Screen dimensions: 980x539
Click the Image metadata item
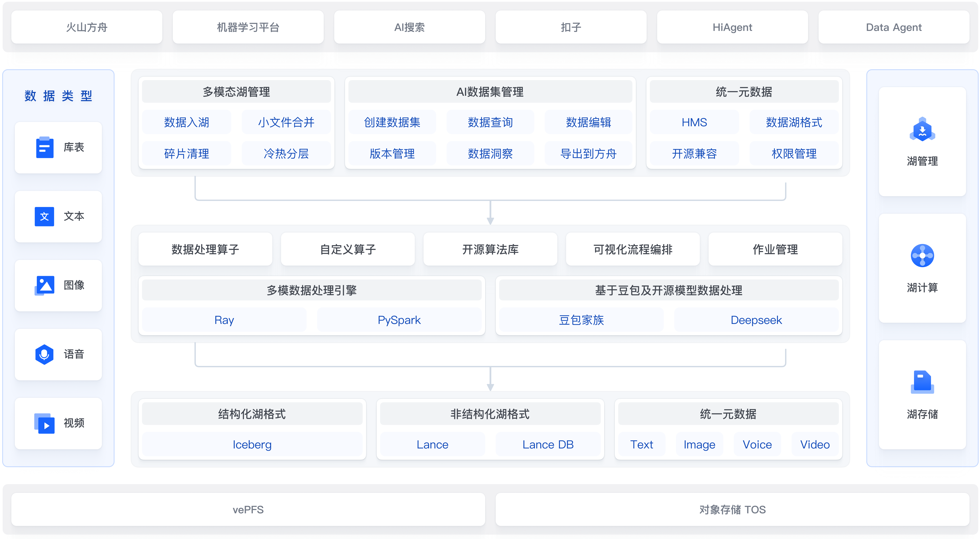(x=700, y=444)
